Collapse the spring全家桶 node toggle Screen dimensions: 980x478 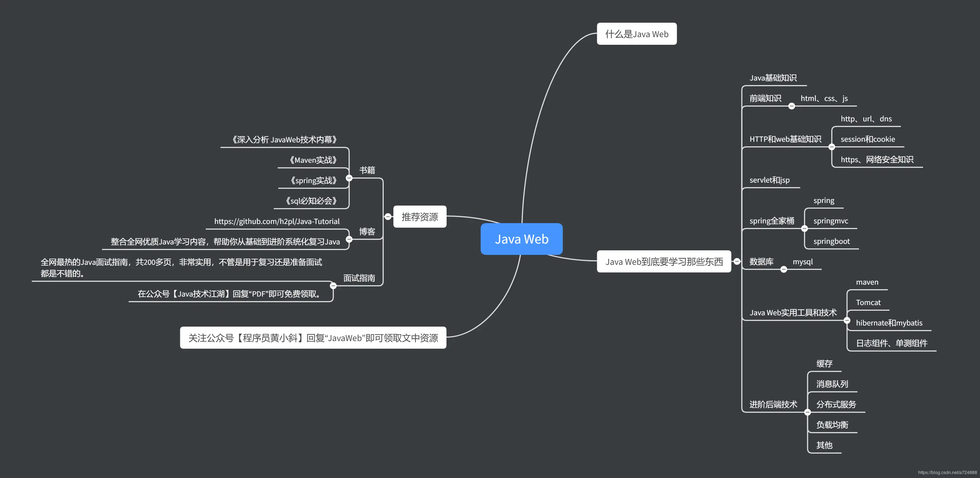[804, 228]
